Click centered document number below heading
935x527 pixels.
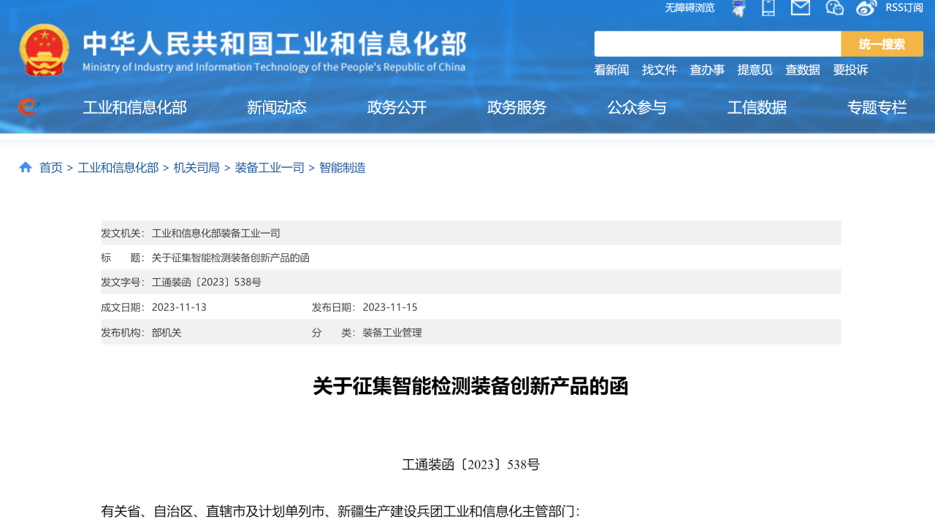tap(470, 464)
